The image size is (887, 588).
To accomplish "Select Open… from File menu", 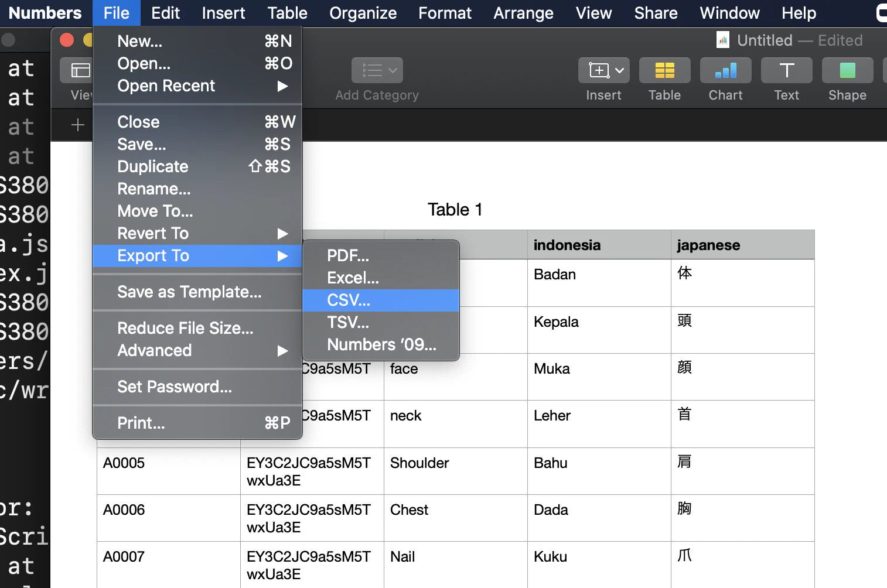I will click(x=197, y=63).
